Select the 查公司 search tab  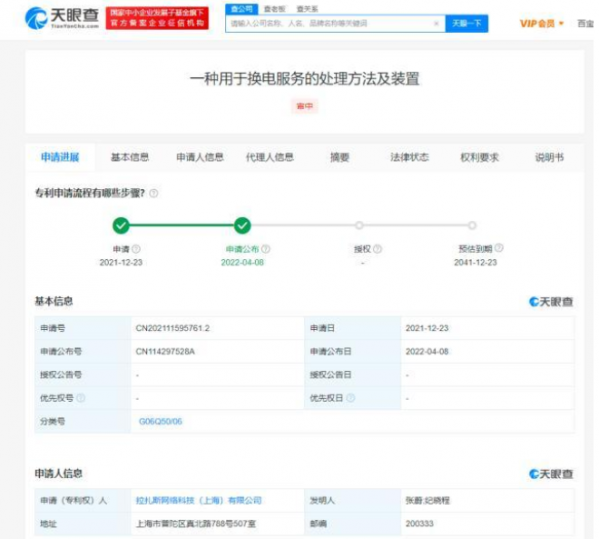(241, 9)
